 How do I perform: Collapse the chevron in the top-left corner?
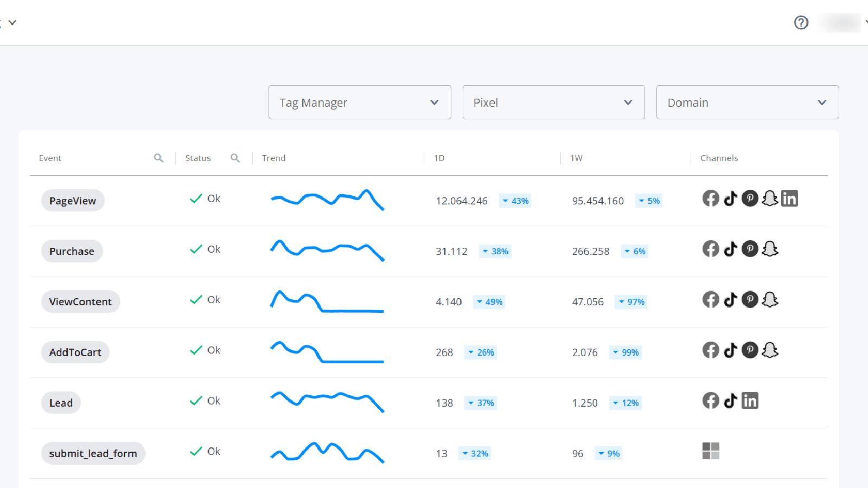12,23
